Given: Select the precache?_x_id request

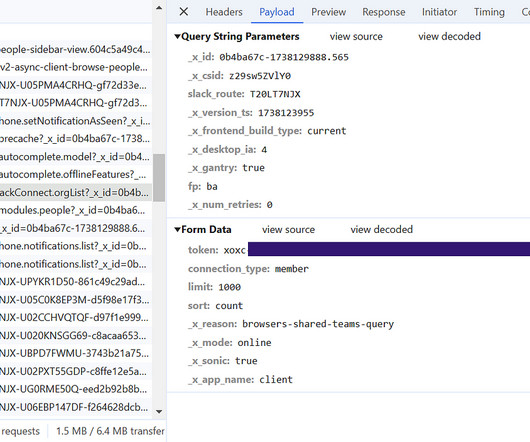Looking at the screenshot, I should point(75,139).
